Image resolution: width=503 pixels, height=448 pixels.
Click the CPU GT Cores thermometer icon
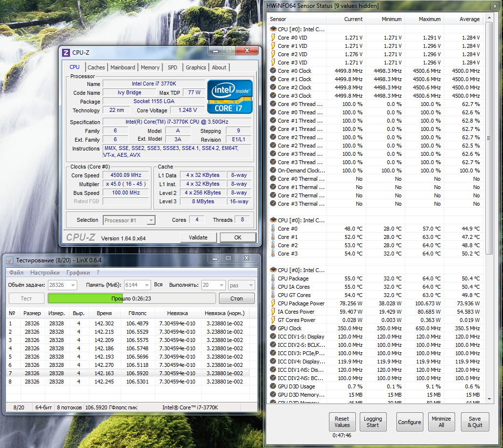click(x=273, y=295)
